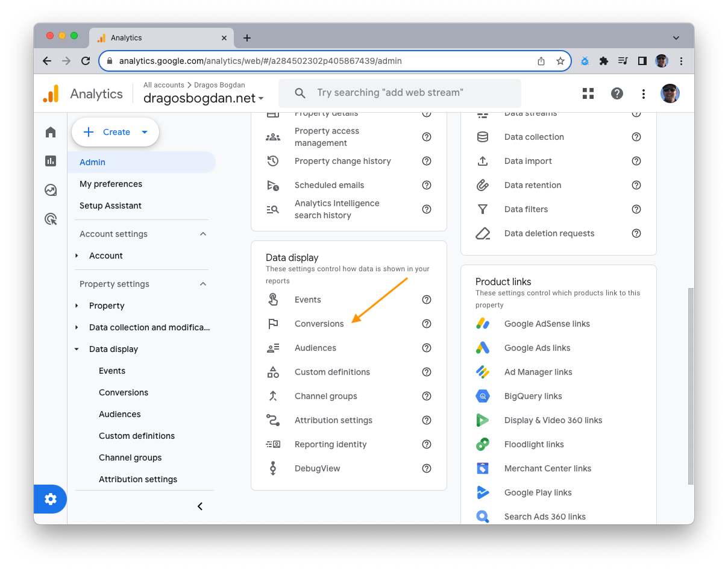Open Conversions in Data display card
Viewport: 728px width, 569px height.
click(x=319, y=324)
